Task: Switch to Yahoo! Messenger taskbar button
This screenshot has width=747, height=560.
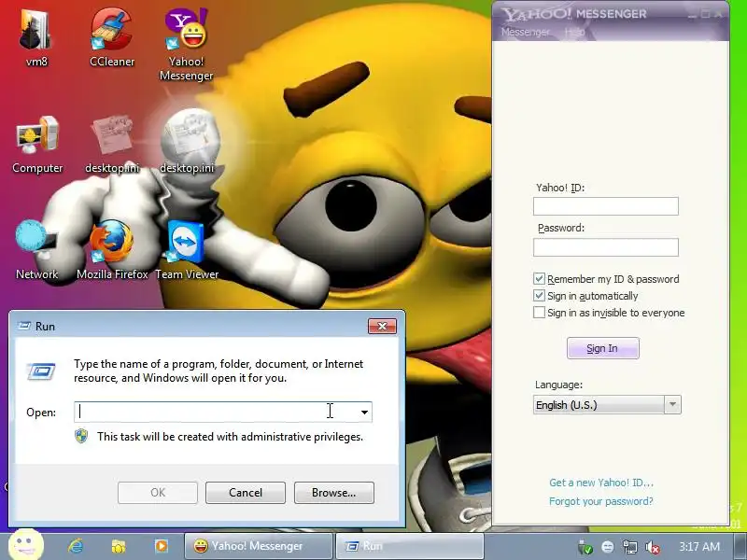Action: coord(259,546)
